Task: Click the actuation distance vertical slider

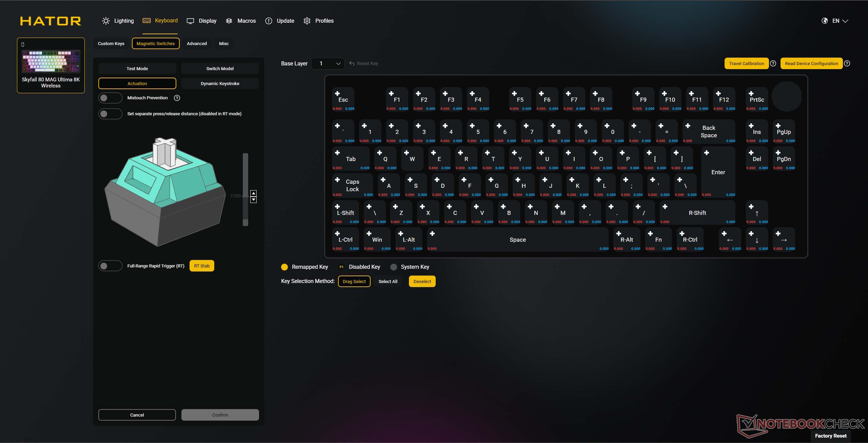Action: (x=245, y=189)
